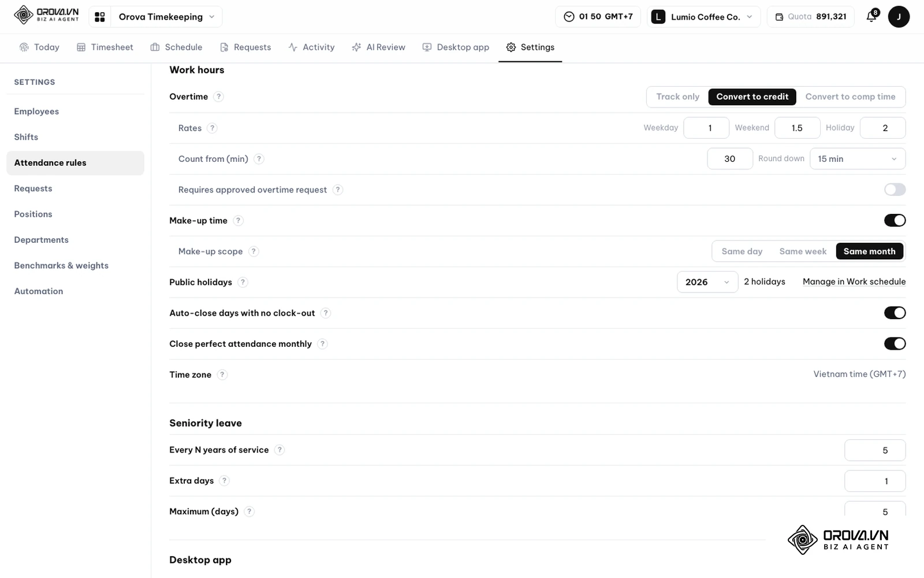
Task: Select the Settings tab
Action: [530, 47]
